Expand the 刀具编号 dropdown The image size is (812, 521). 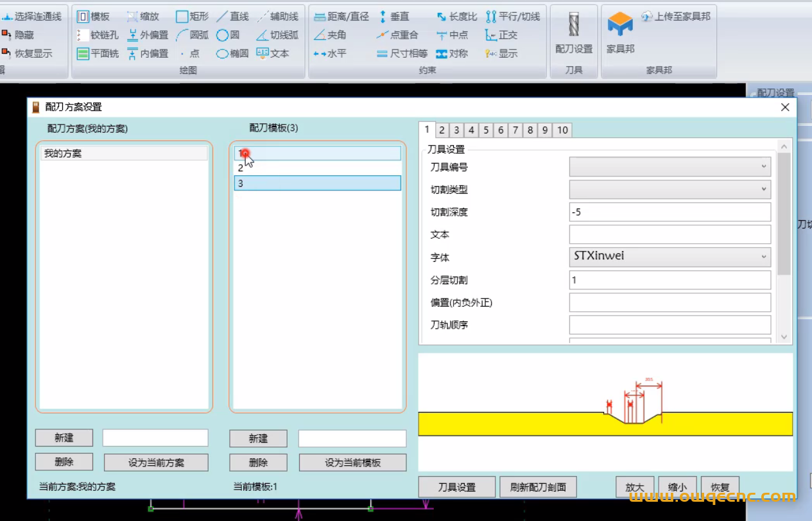pyautogui.click(x=669, y=167)
